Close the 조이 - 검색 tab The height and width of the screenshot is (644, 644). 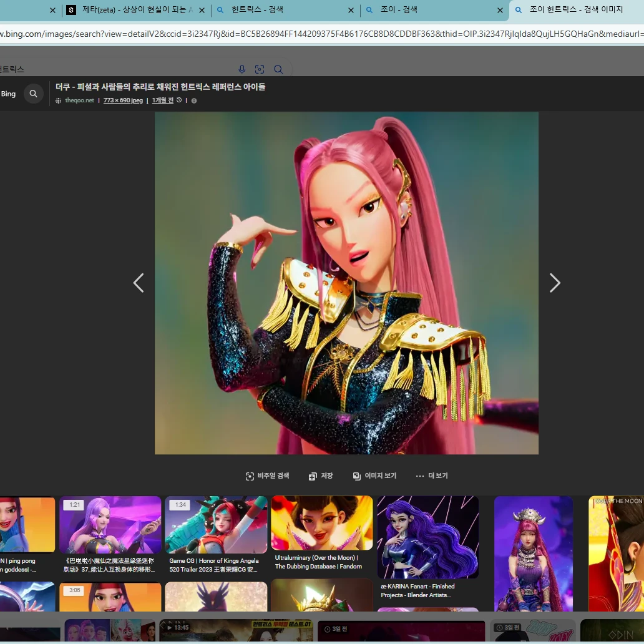click(x=500, y=10)
